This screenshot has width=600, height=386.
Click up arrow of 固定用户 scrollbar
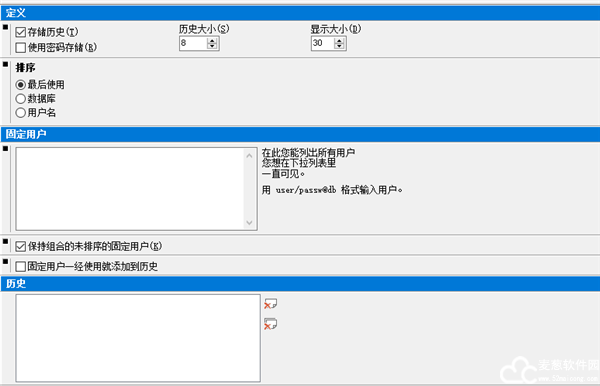click(x=249, y=156)
